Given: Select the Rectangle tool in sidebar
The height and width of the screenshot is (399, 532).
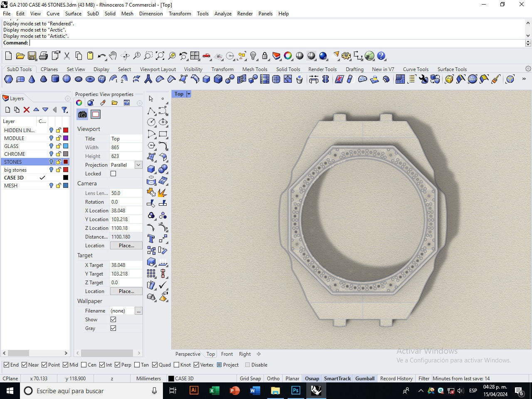Looking at the screenshot, I should (x=163, y=134).
